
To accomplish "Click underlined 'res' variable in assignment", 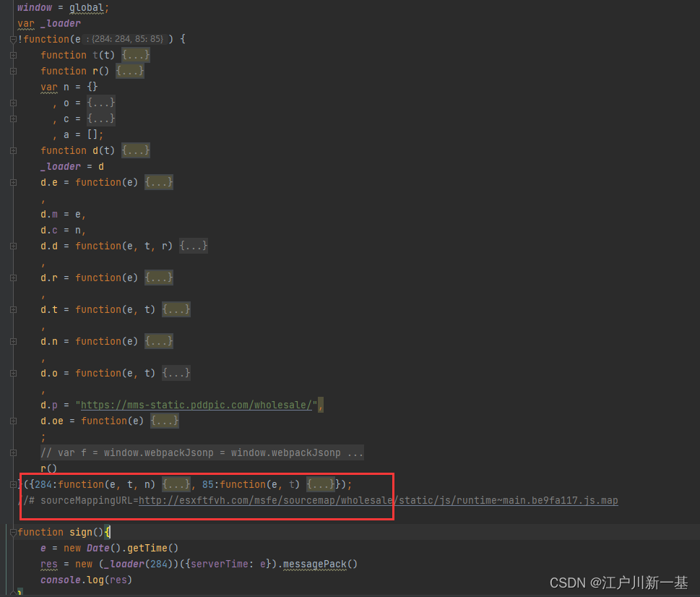I will (49, 564).
